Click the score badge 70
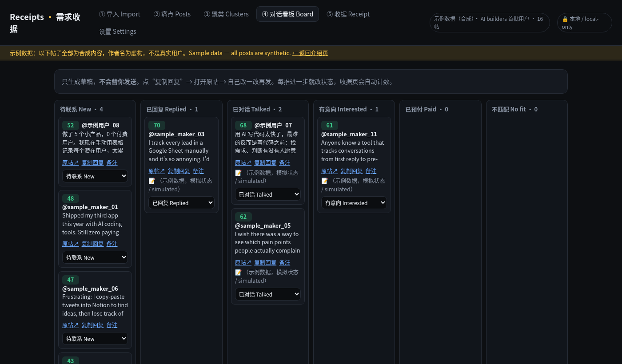This screenshot has width=622, height=364. (x=157, y=126)
